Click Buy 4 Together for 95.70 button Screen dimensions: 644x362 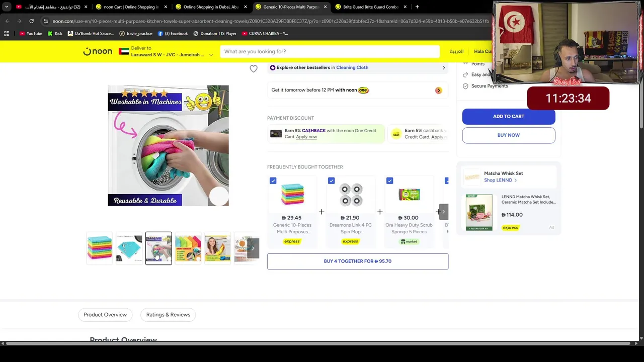pyautogui.click(x=358, y=261)
